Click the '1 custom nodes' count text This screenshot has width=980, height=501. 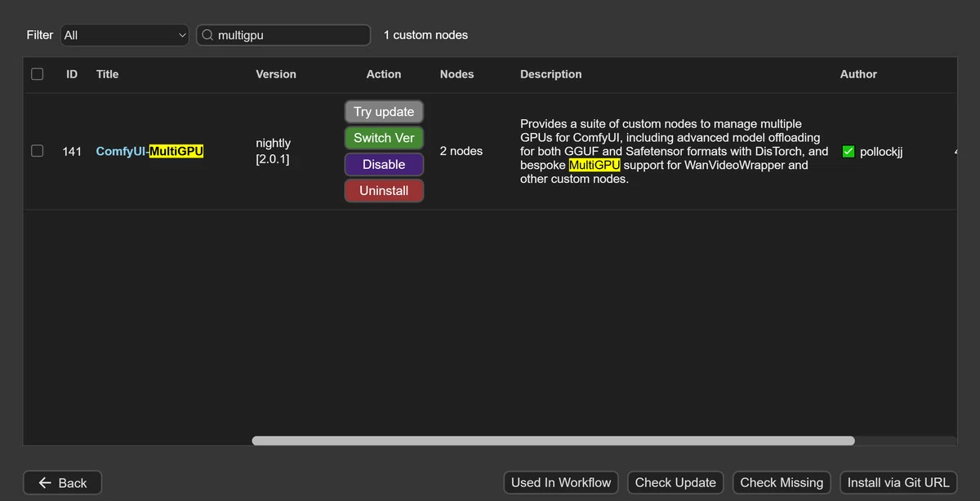tap(425, 35)
